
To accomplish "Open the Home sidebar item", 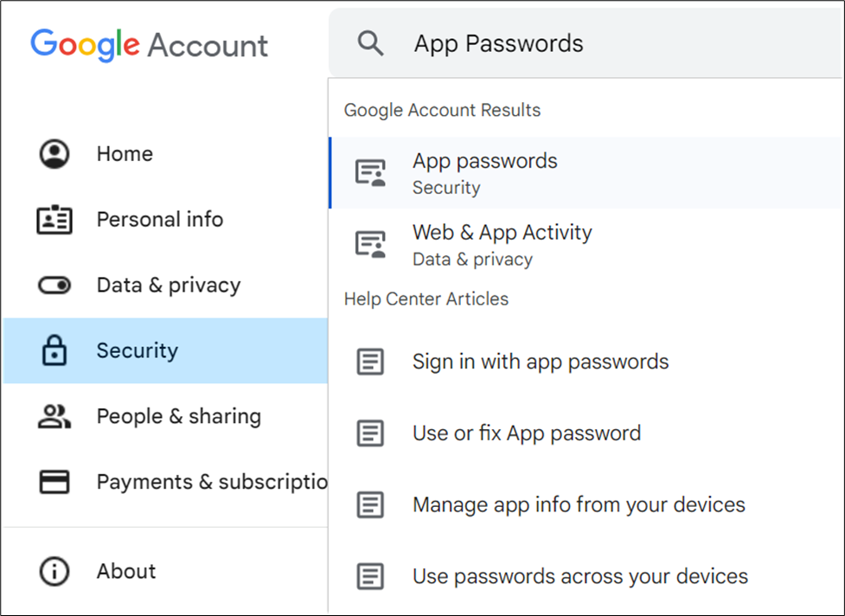I will pos(125,154).
